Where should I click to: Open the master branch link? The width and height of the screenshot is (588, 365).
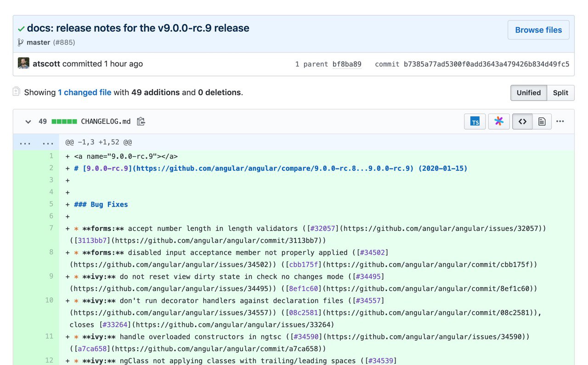coord(39,42)
